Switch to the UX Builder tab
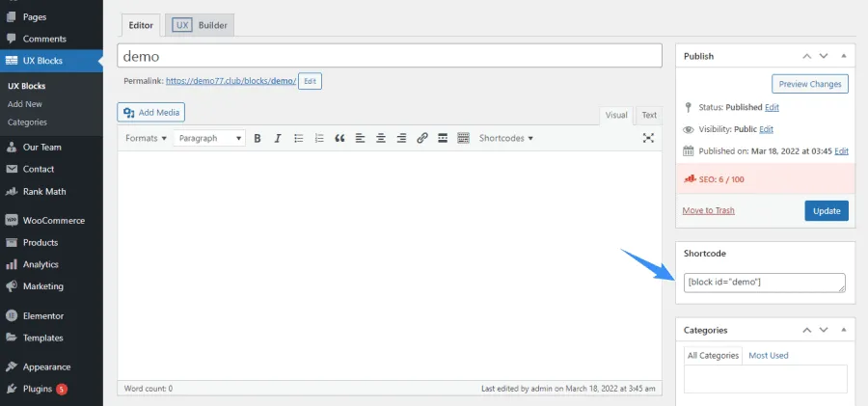 click(201, 25)
